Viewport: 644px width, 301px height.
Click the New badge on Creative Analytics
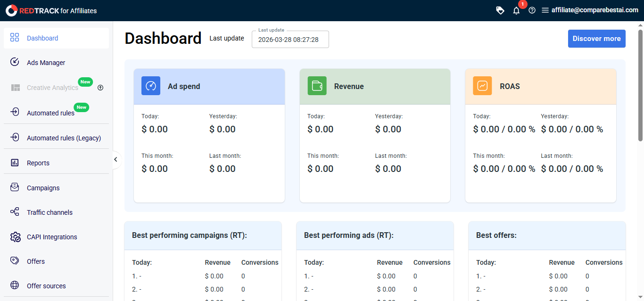point(85,82)
